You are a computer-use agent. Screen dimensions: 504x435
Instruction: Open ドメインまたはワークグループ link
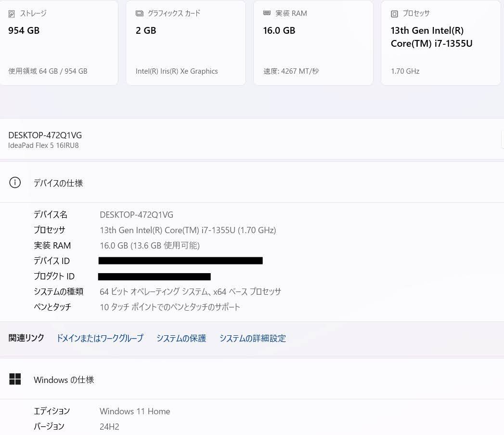[x=100, y=338]
